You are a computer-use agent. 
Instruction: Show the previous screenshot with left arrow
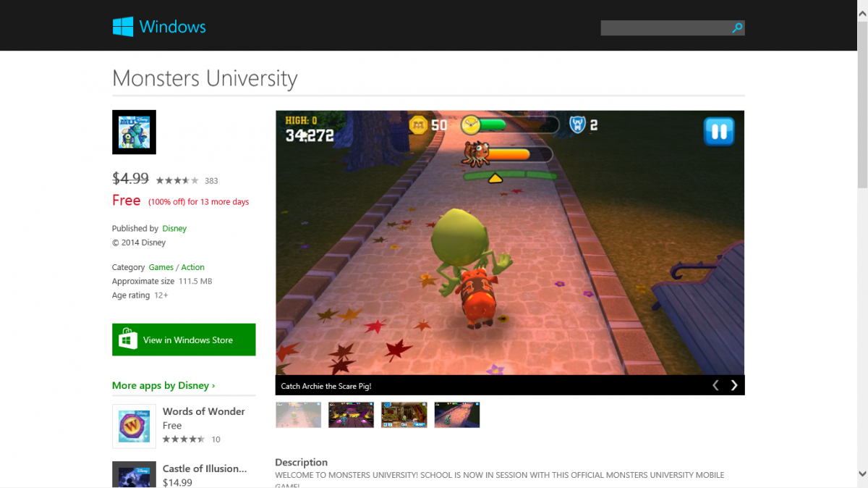(715, 385)
